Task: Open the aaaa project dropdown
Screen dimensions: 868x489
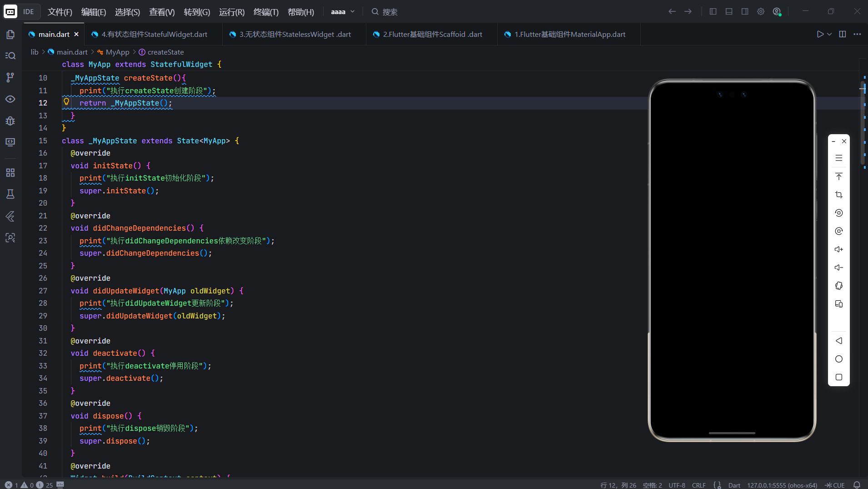Action: click(343, 12)
